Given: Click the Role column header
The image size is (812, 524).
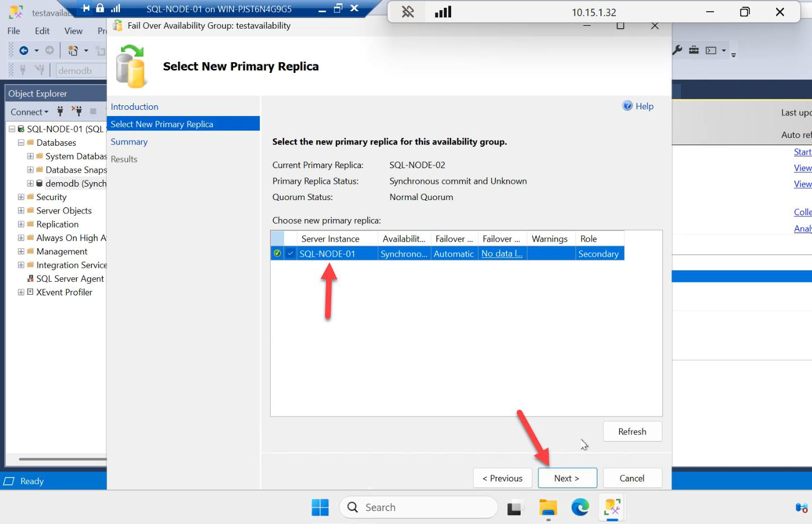Looking at the screenshot, I should tap(600, 239).
